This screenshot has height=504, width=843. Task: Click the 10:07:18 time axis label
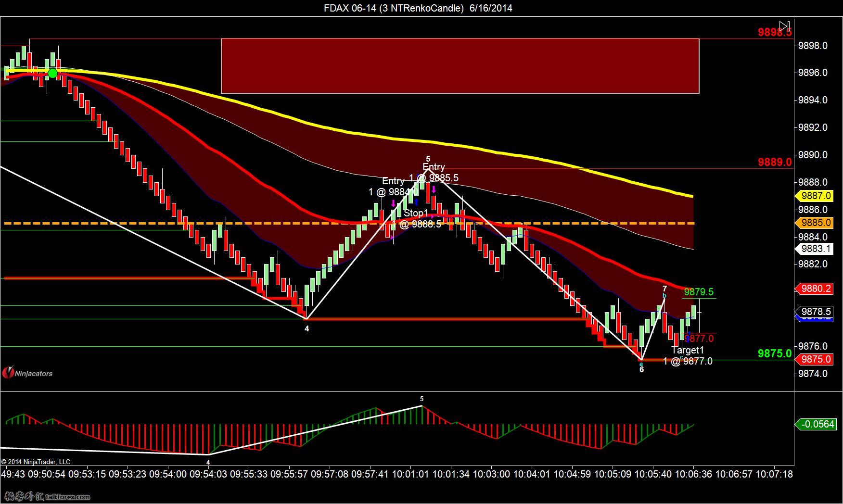(x=774, y=474)
